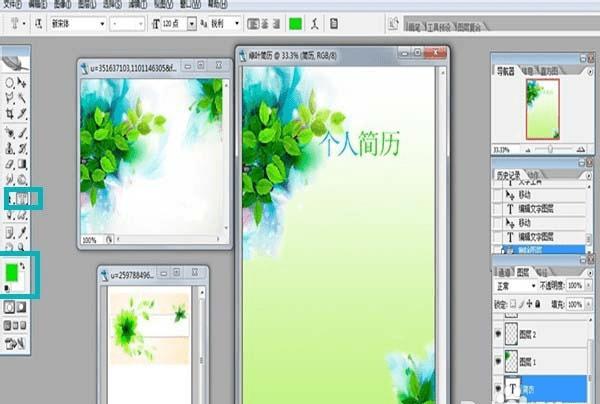Select the Type tool in toolbox
The image size is (600, 404).
coord(23,198)
